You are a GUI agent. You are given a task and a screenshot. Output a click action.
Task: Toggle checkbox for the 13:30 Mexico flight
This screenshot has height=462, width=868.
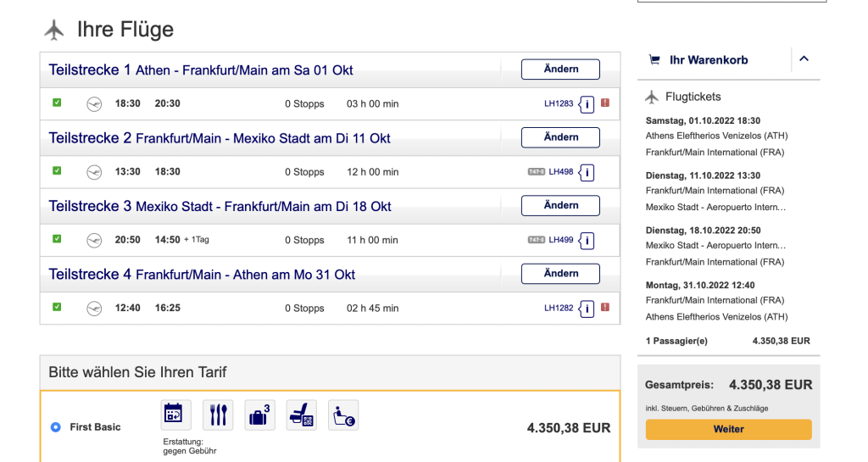[57, 171]
